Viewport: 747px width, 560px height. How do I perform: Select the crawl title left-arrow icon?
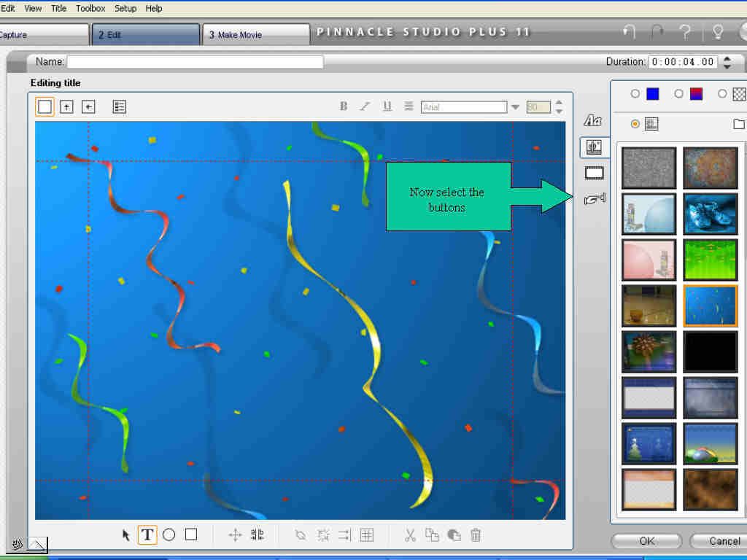[x=88, y=106]
